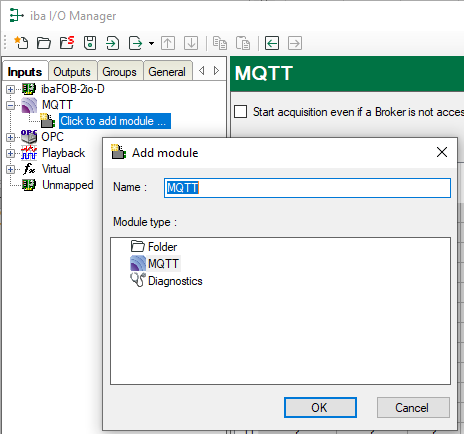
Task: Open the Open folder toolbar icon
Action: 44,43
